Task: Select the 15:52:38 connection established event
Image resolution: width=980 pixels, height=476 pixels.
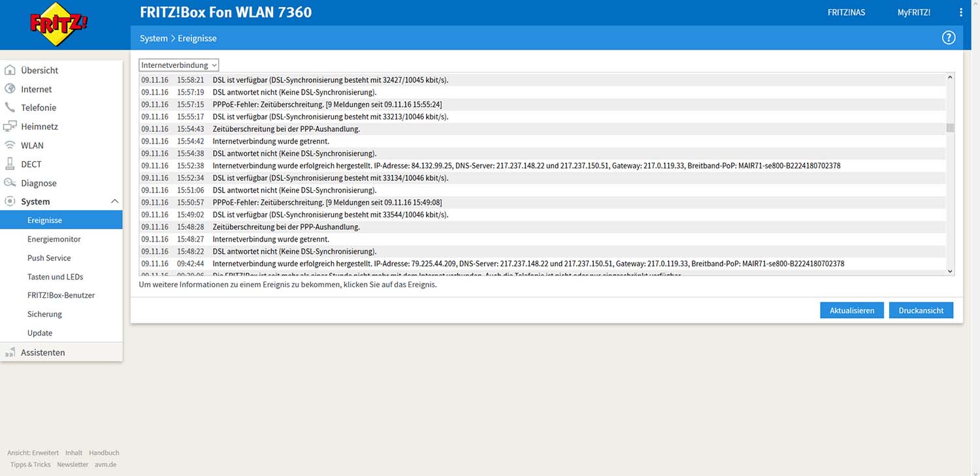Action: point(526,166)
